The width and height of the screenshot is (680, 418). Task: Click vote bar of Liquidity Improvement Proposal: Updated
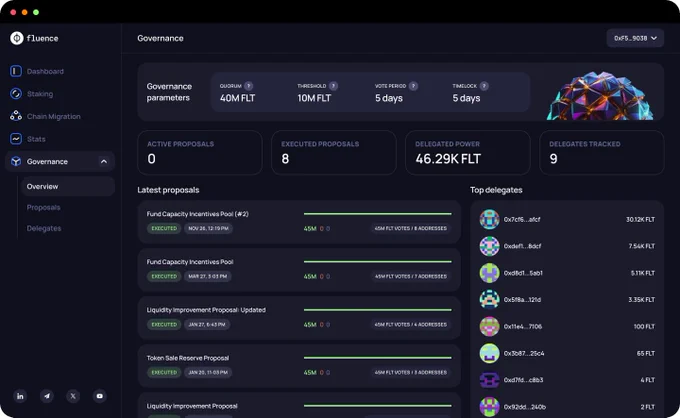click(x=378, y=310)
